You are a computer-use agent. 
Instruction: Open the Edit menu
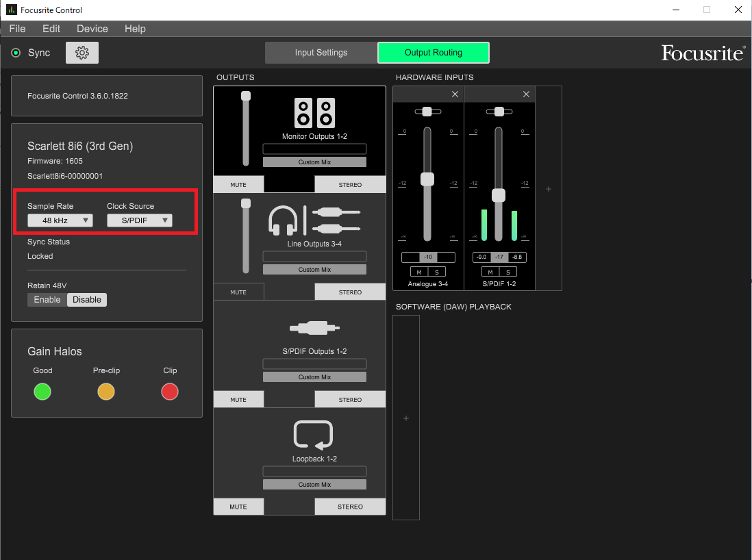point(51,29)
